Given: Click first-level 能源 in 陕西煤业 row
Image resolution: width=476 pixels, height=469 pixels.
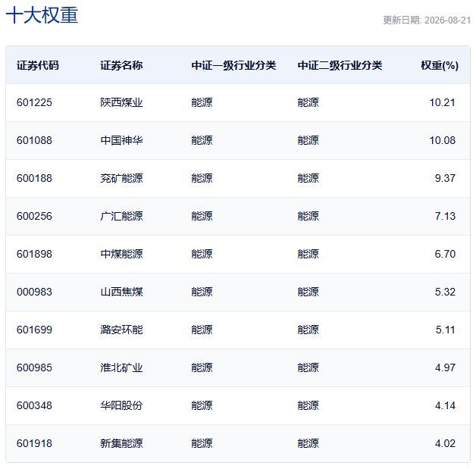Looking at the screenshot, I should pos(202,102).
